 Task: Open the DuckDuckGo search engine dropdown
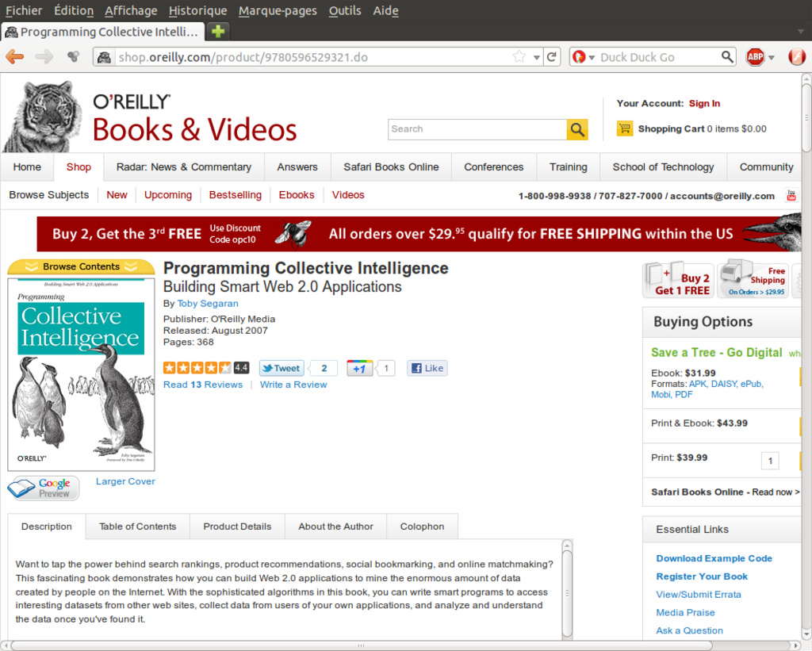584,57
